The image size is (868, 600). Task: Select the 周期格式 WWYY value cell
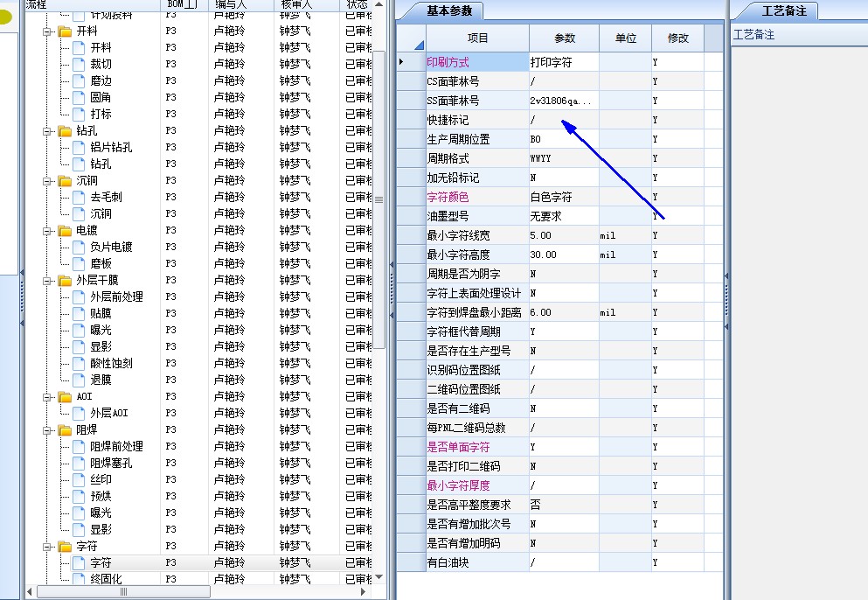[564, 158]
